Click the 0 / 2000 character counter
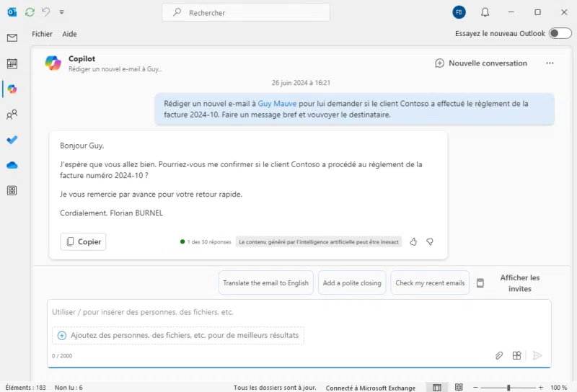 click(62, 355)
